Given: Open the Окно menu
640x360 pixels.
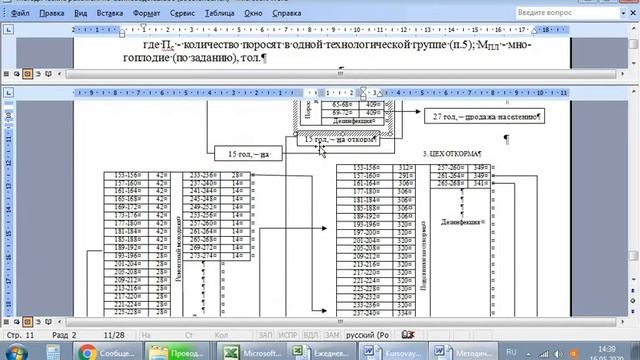Looking at the screenshot, I should (253, 13).
